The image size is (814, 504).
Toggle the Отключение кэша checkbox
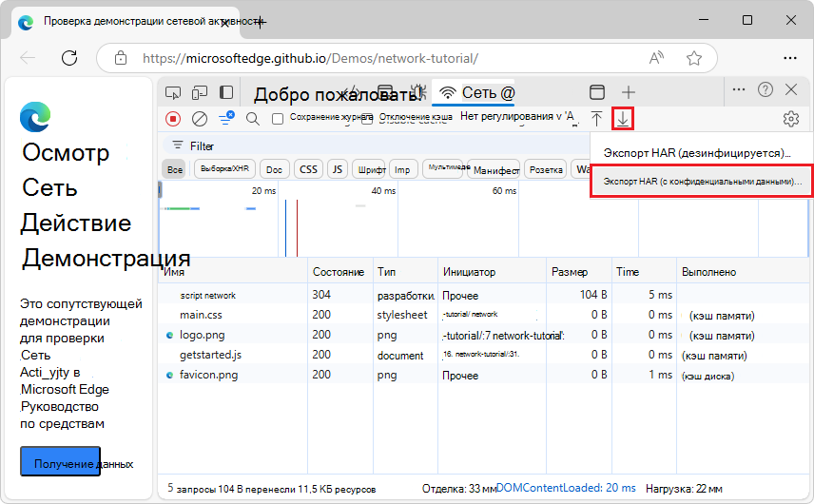tap(367, 119)
